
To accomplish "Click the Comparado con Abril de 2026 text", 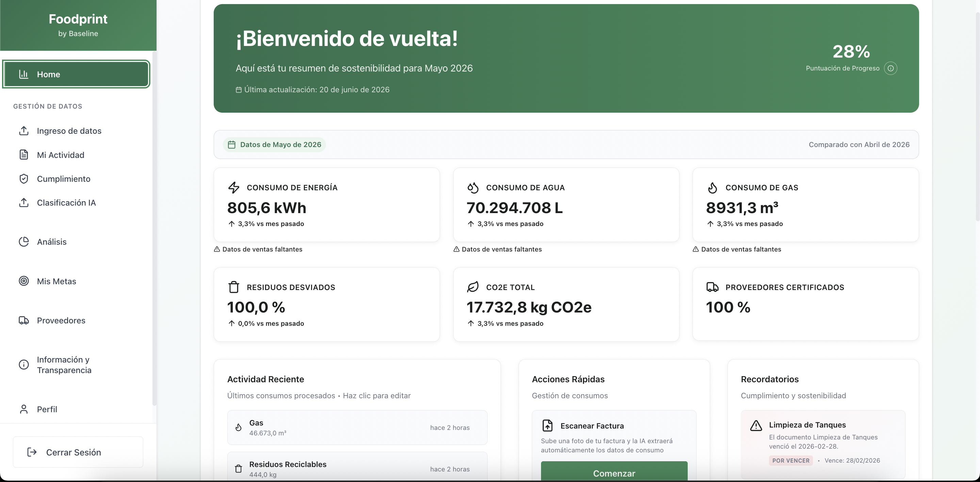I will point(859,145).
